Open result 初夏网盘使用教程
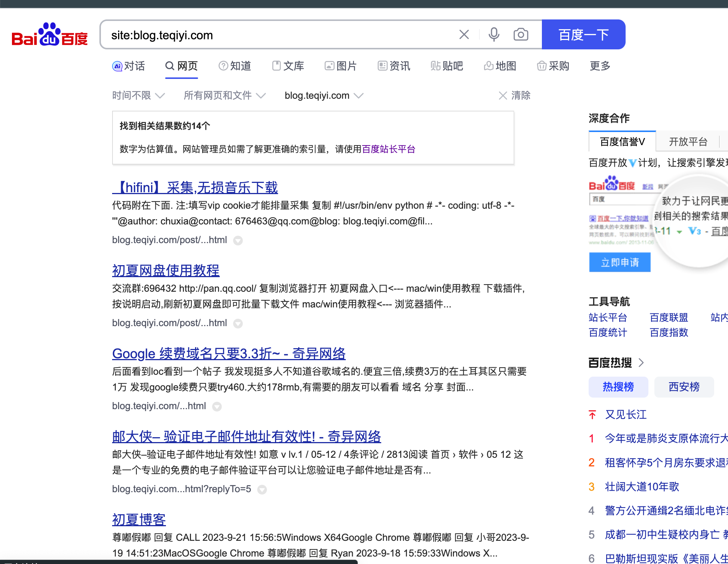Viewport: 728px width, 564px height. pyautogui.click(x=166, y=270)
